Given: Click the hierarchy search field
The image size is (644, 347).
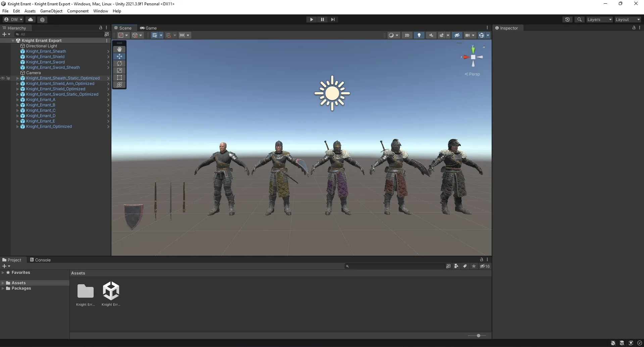Looking at the screenshot, I should click(59, 34).
